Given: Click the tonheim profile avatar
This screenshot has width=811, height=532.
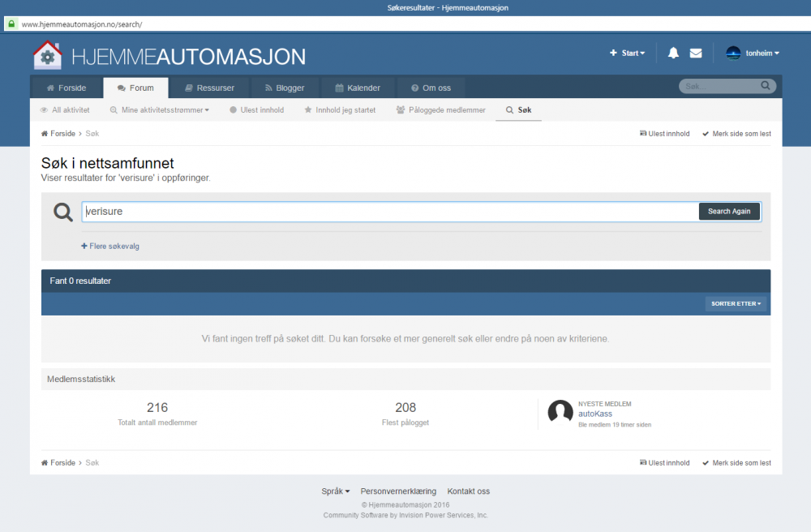Looking at the screenshot, I should (x=733, y=54).
